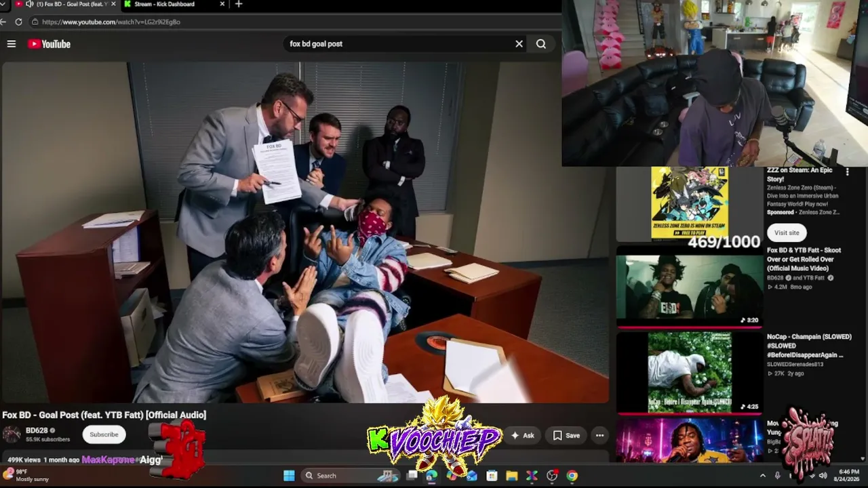Open the 'ZZZ on Steam: An Epic Story!' ad title

pos(800,175)
